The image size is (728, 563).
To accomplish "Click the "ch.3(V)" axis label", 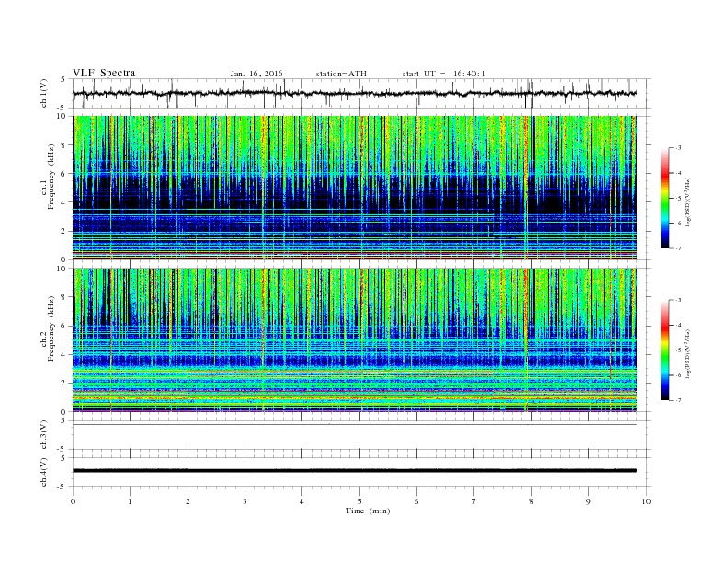I will 44,435.
